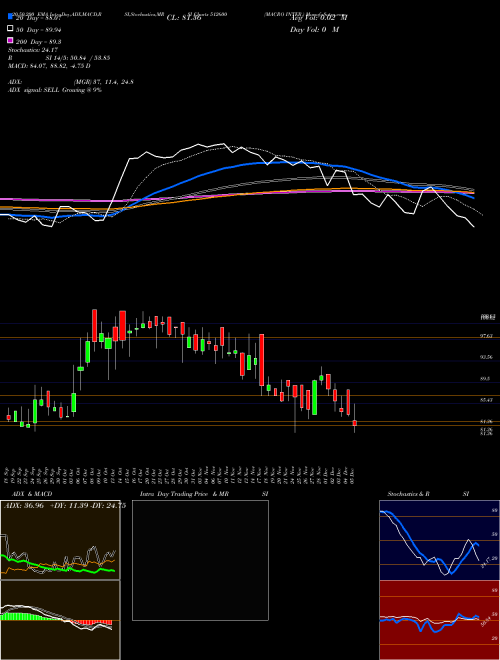Click the empty intraday trading price panel
This screenshot has height=660, width=500.
click(200, 560)
